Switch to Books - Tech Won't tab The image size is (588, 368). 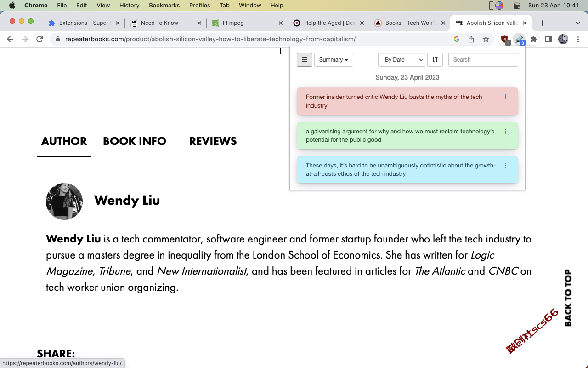[x=410, y=23]
